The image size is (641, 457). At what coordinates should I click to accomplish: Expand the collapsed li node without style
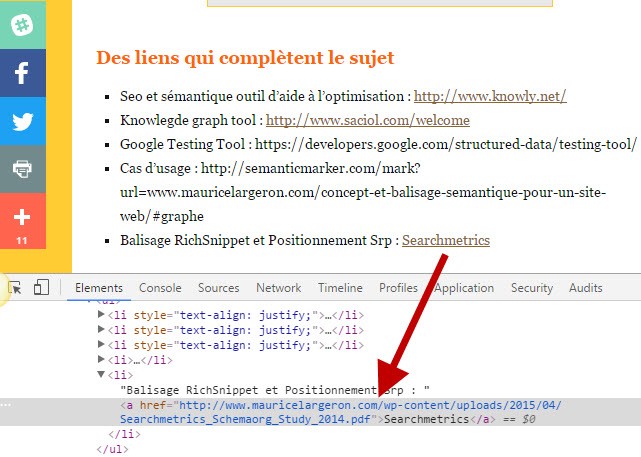click(x=101, y=360)
